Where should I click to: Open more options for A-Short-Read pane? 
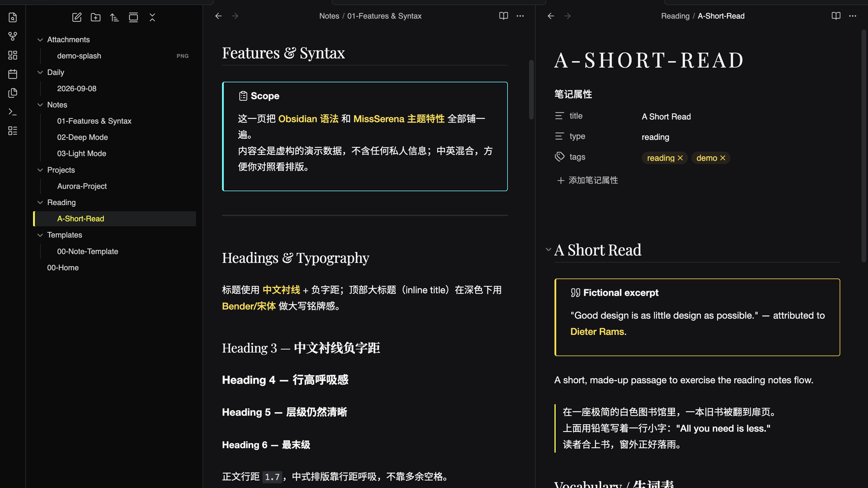tap(853, 16)
